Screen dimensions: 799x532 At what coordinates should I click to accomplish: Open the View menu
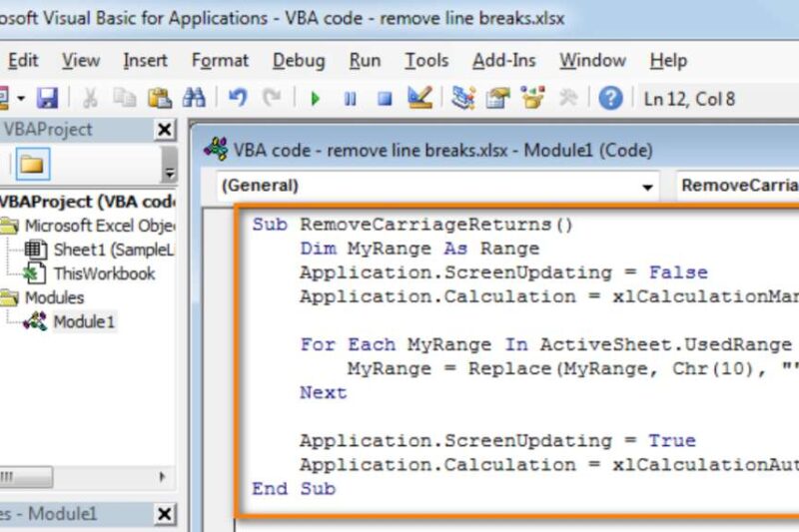(x=81, y=61)
